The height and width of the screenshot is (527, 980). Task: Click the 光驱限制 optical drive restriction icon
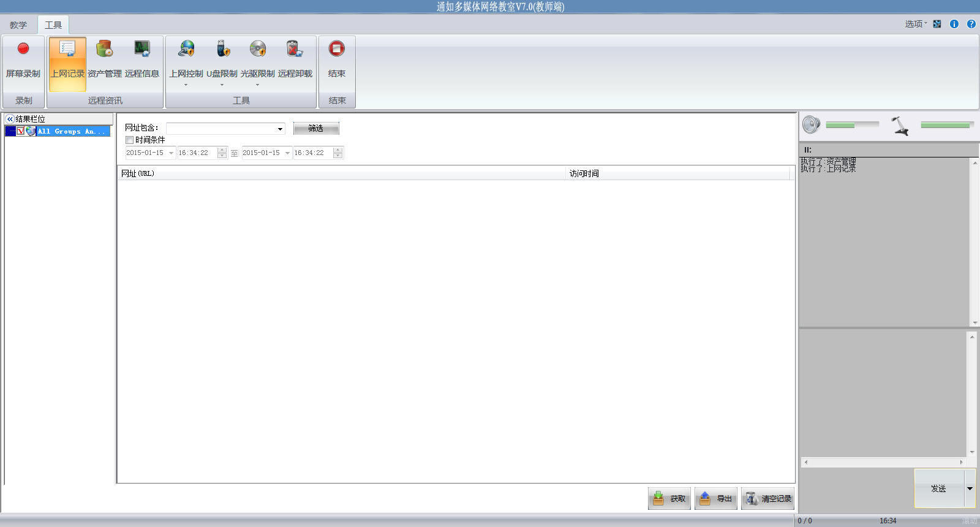click(x=257, y=50)
